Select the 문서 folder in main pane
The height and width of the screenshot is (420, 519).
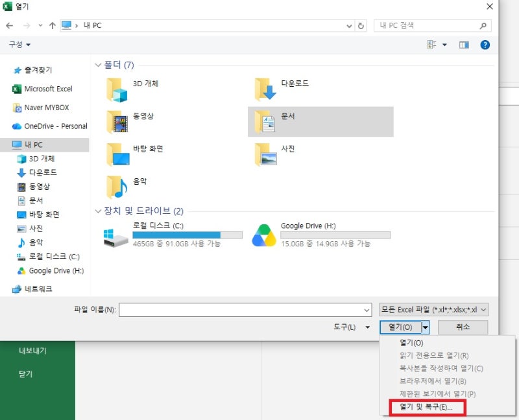pyautogui.click(x=320, y=122)
